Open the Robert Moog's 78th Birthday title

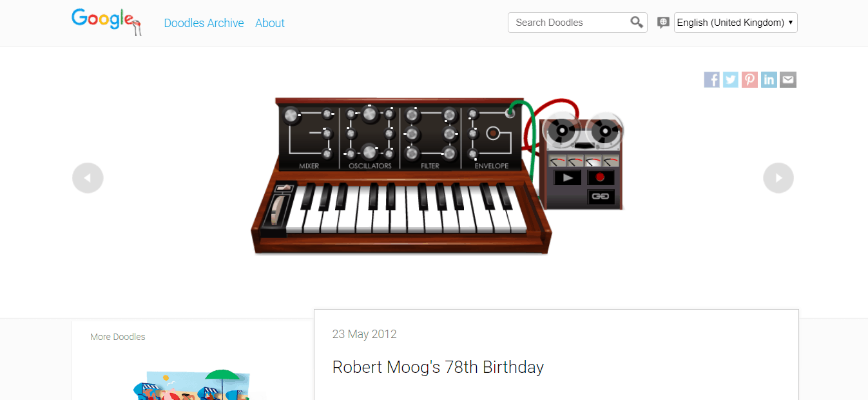[438, 366]
